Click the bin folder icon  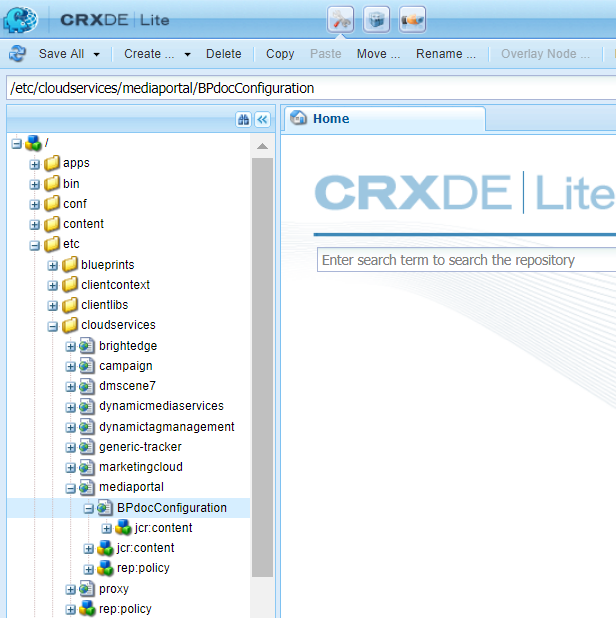click(52, 184)
